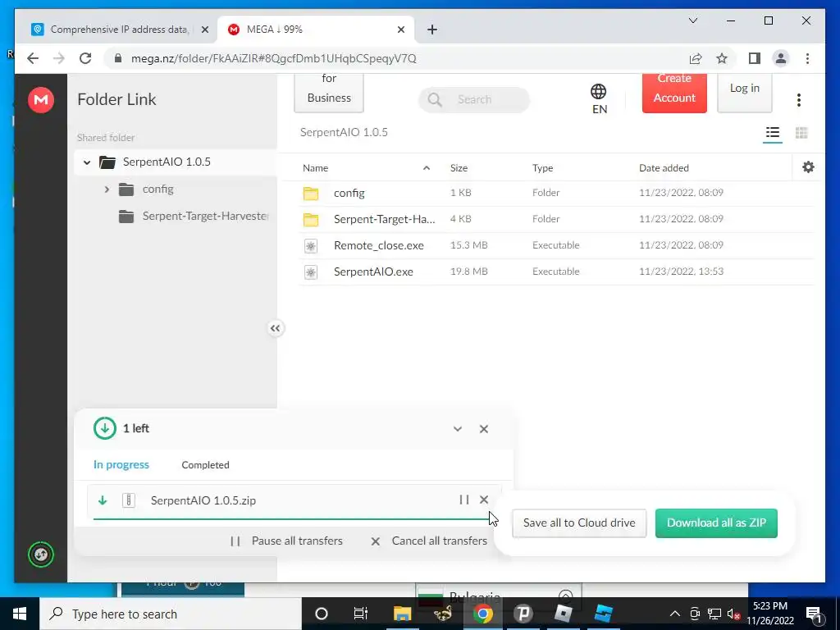This screenshot has width=840, height=630.
Task: Open Chrome from the taskbar
Action: pos(482,614)
